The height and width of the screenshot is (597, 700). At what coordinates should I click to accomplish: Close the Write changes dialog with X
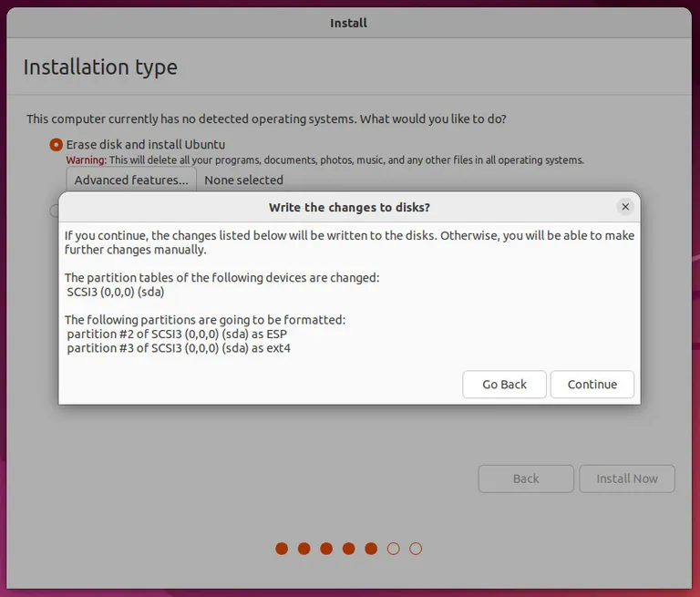coord(625,207)
